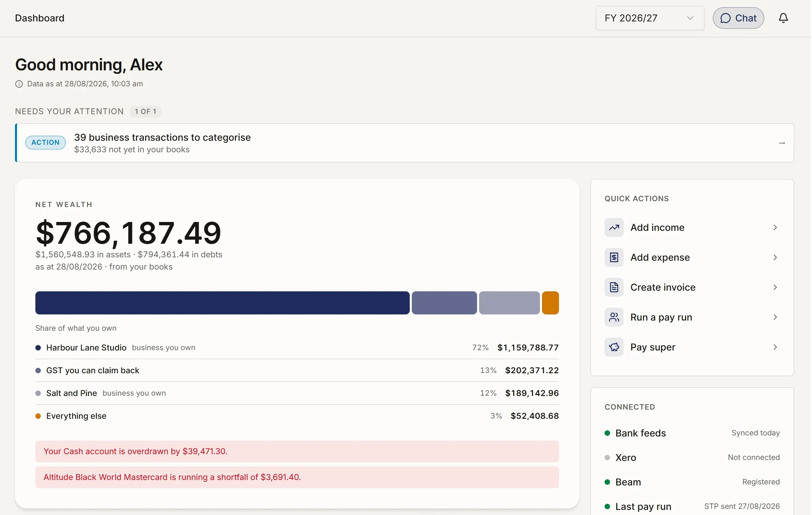Screen dimensions: 812x515
Task: Click the slate GST bar segment
Action: coord(444,303)
